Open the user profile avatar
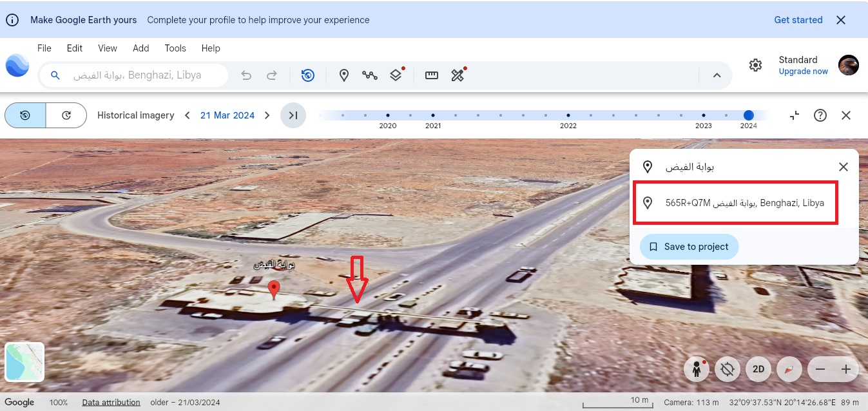Viewport: 868px width, 411px height. click(849, 65)
